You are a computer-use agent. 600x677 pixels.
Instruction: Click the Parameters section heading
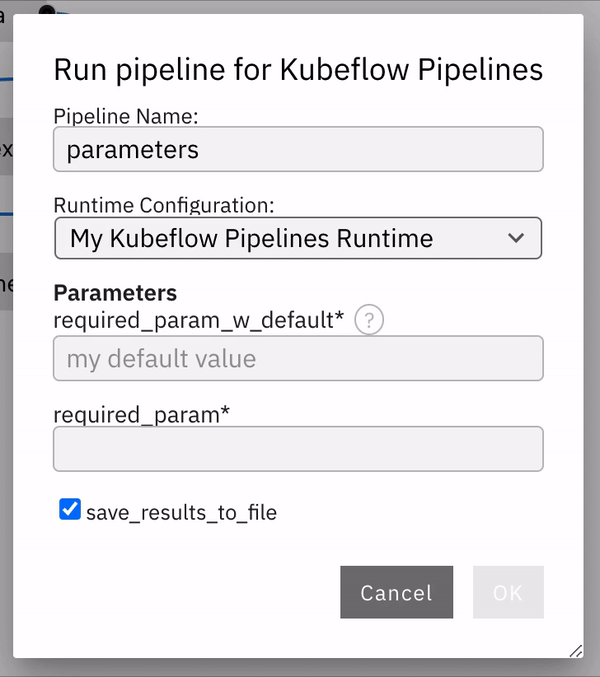point(115,293)
